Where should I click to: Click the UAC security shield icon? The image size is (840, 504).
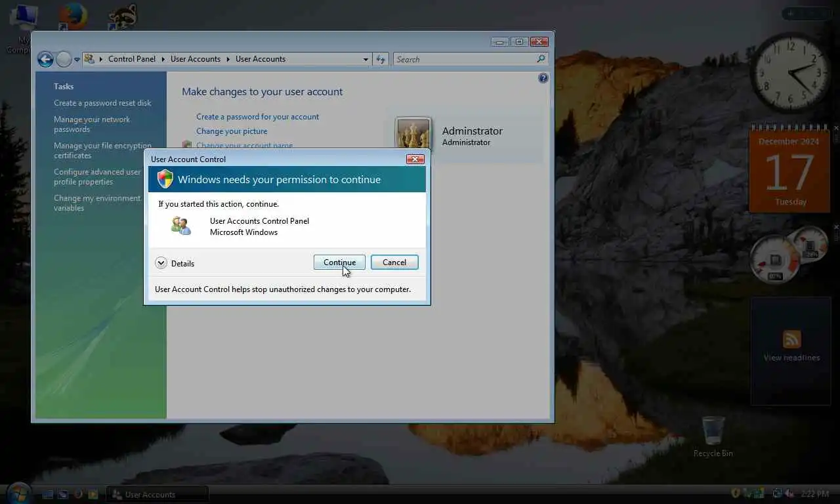(x=165, y=179)
